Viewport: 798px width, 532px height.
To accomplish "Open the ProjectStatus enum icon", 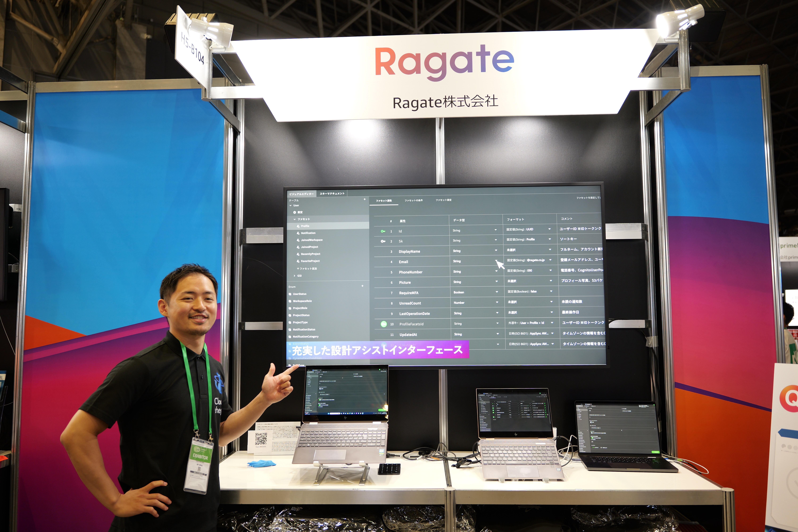I will coord(290,315).
